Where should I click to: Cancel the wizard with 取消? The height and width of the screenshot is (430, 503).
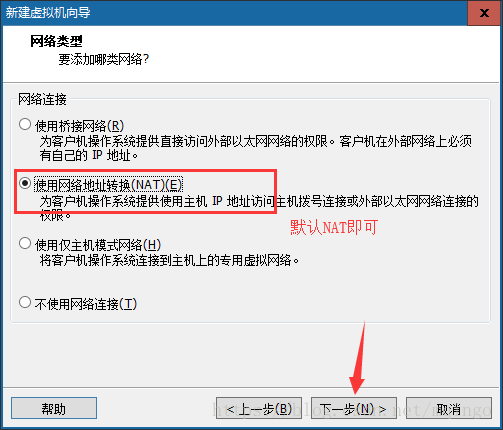(449, 408)
